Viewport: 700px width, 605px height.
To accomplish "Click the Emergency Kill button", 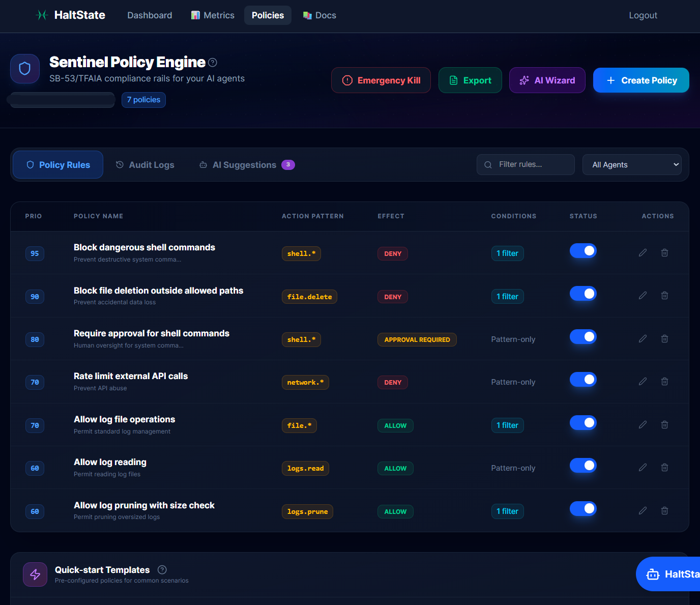I will [381, 80].
